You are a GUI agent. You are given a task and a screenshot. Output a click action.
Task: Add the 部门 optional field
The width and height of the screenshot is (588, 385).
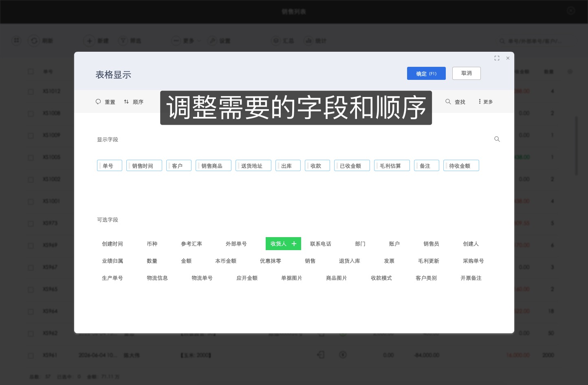coord(360,244)
